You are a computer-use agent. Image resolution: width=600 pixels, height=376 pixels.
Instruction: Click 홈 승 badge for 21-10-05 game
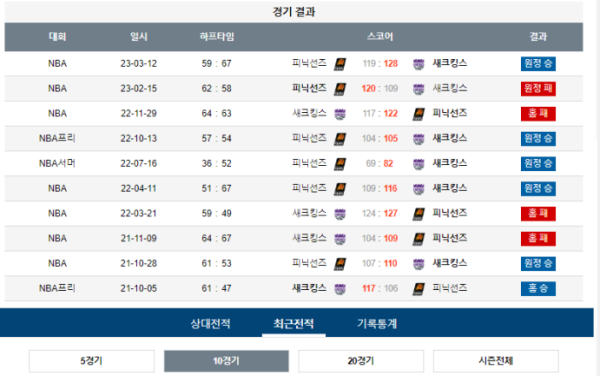538,288
